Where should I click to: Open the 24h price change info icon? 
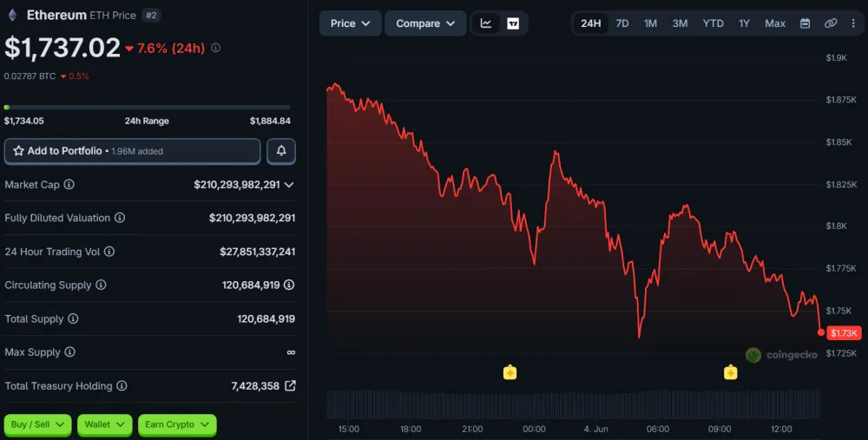tap(216, 48)
